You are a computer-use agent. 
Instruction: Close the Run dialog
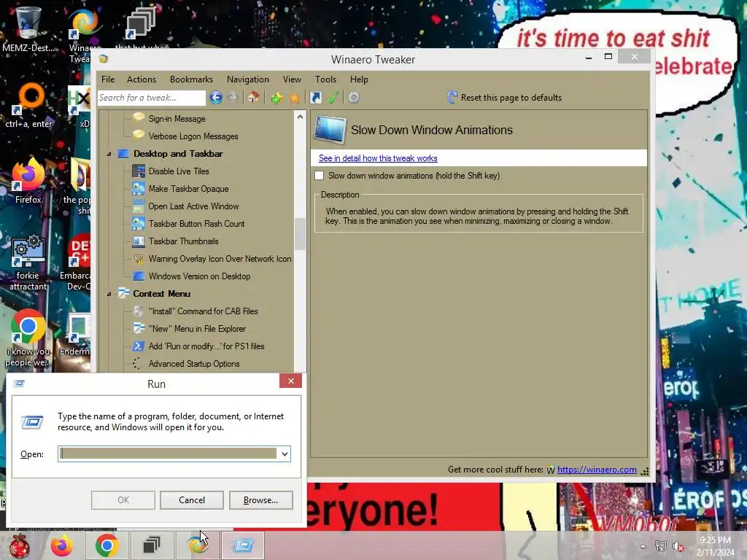click(x=290, y=381)
